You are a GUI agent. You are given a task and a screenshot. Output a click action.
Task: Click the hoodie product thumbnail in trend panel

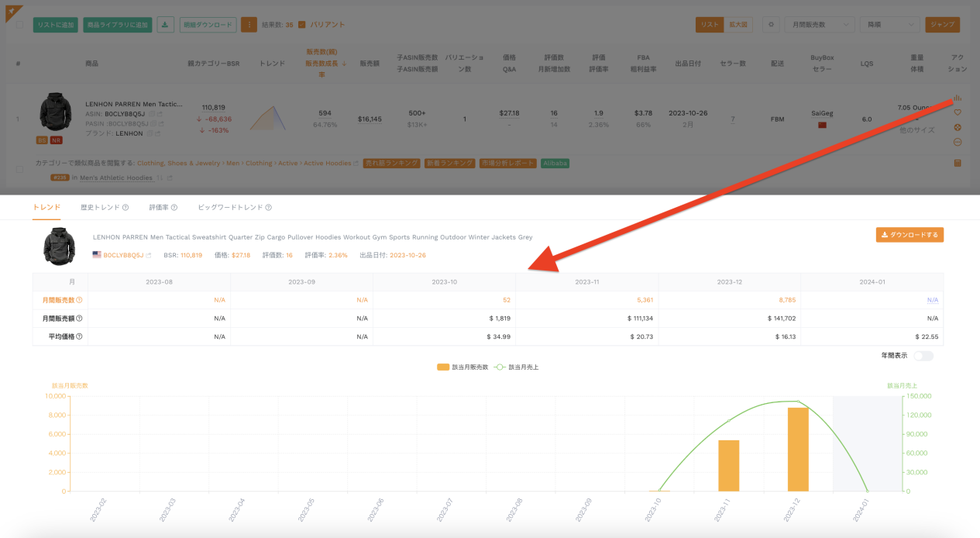(59, 244)
